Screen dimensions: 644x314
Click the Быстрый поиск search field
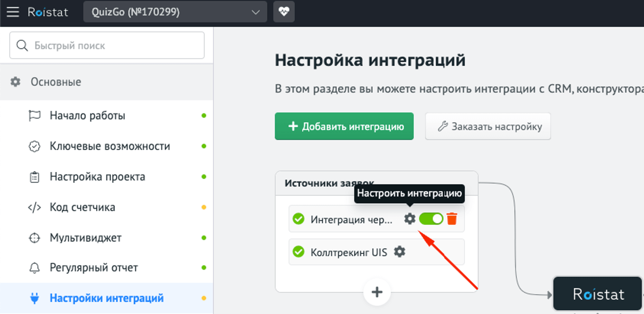coord(106,45)
